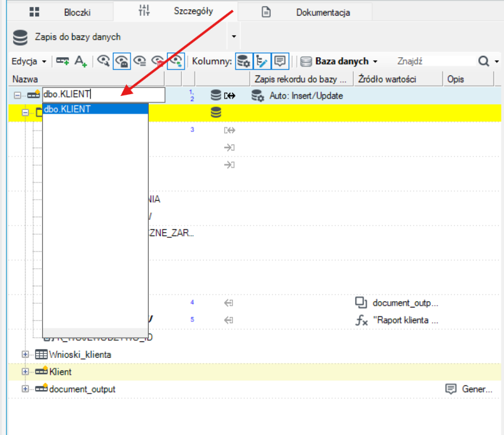Click the database icon in the yellow row
This screenshot has height=435, width=504.
(216, 112)
